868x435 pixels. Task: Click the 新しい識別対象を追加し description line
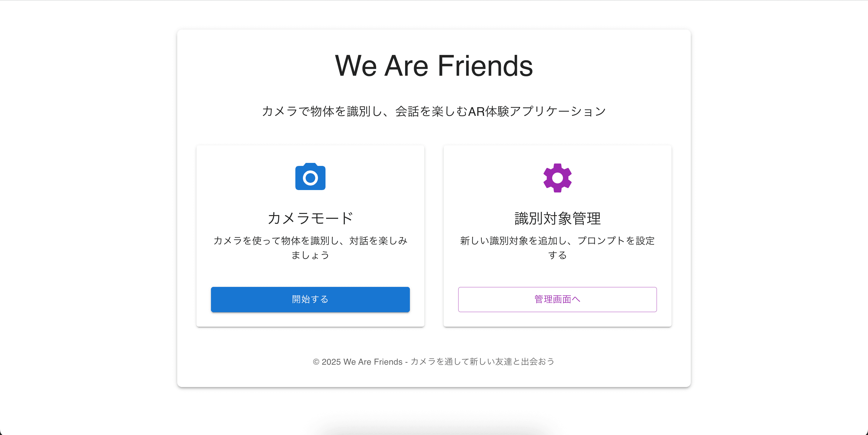(514, 241)
